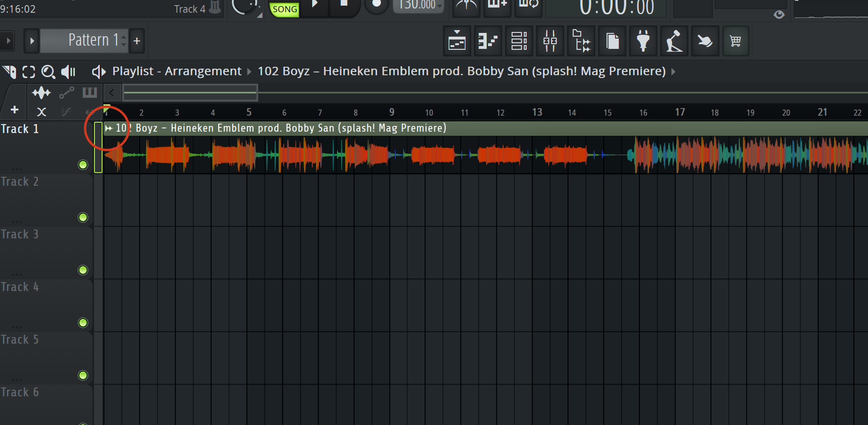Open the audio clip menu arrow in Track 1
Image resolution: width=868 pixels, height=425 pixels.
109,128
